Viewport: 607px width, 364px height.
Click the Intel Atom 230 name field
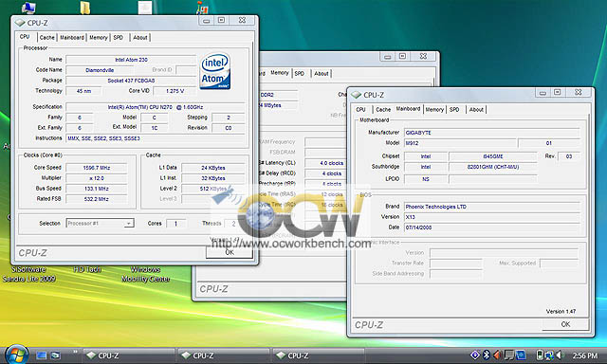[131, 60]
